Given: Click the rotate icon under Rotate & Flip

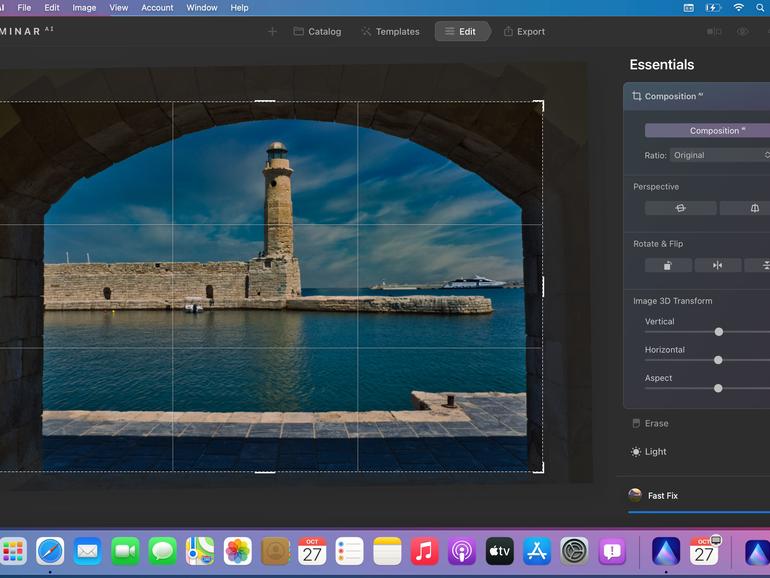Looking at the screenshot, I should (x=668, y=265).
